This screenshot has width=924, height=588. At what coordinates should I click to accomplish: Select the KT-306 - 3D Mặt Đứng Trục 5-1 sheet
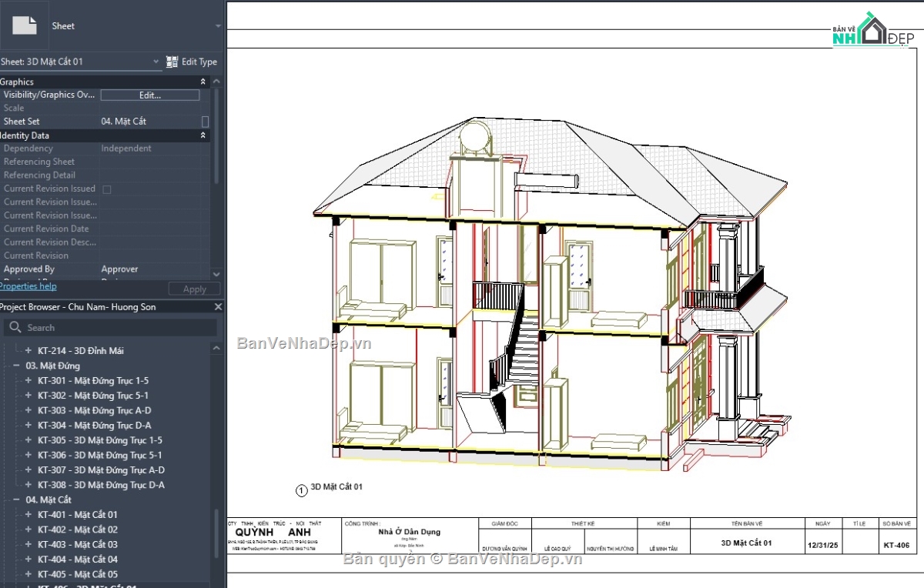[x=100, y=455]
